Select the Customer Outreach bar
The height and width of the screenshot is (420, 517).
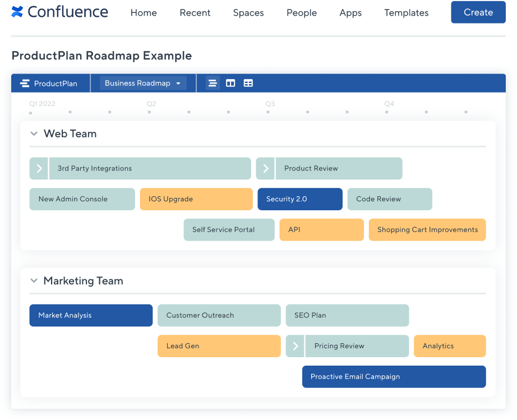pyautogui.click(x=219, y=316)
